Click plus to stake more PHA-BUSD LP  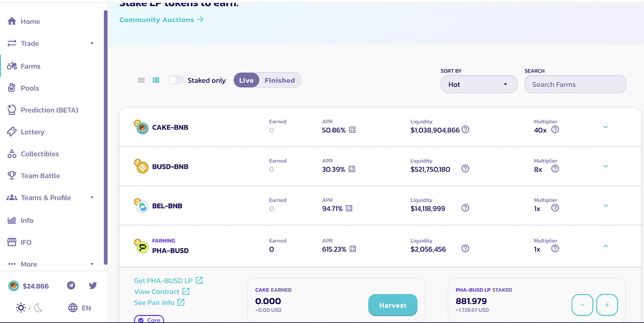607,305
